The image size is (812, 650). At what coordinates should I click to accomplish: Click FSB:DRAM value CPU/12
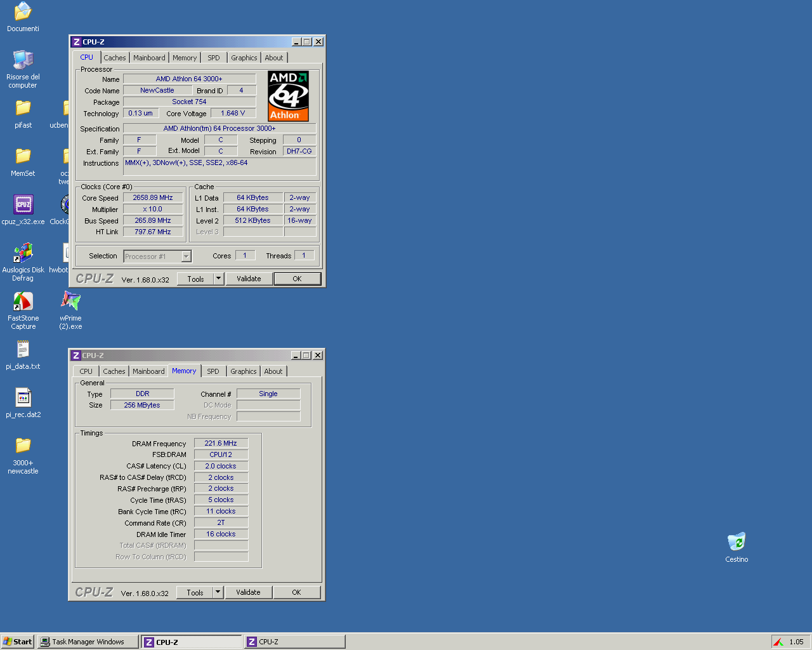221,454
